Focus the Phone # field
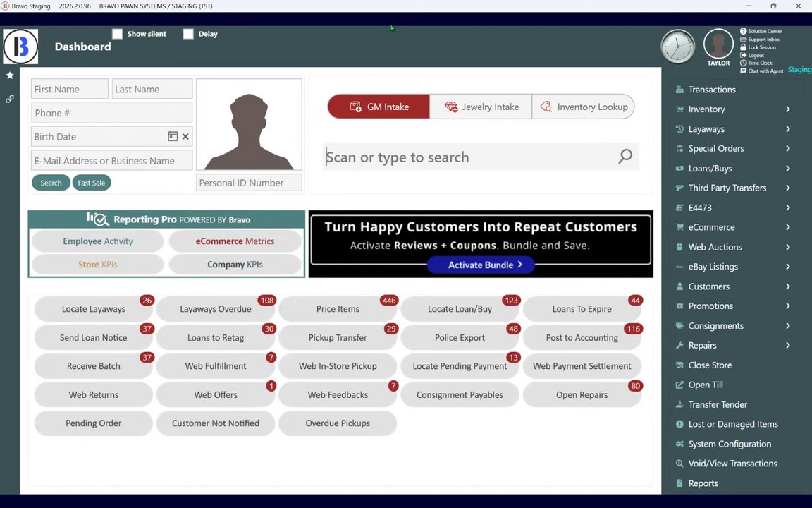Viewport: 812px width, 508px height. (112, 113)
